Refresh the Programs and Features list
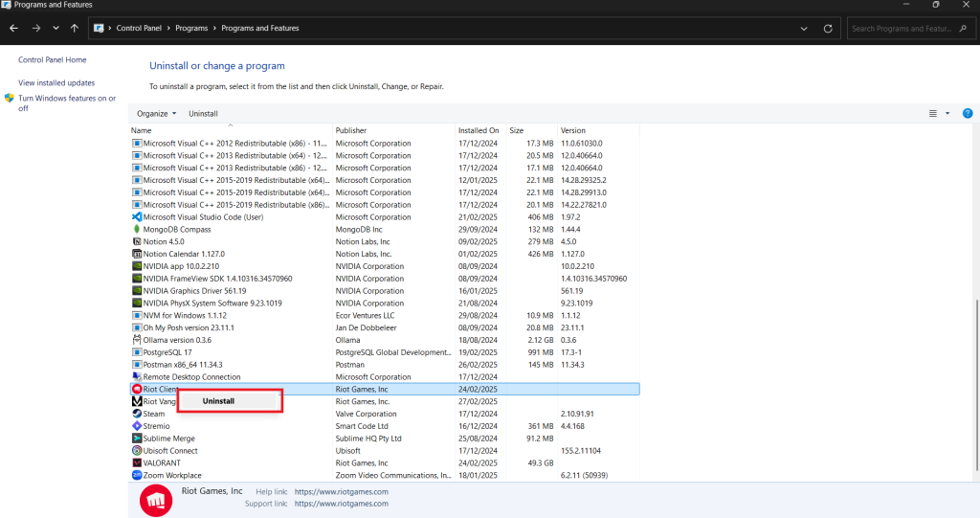Screen dimensions: 980x518 (x=828, y=28)
